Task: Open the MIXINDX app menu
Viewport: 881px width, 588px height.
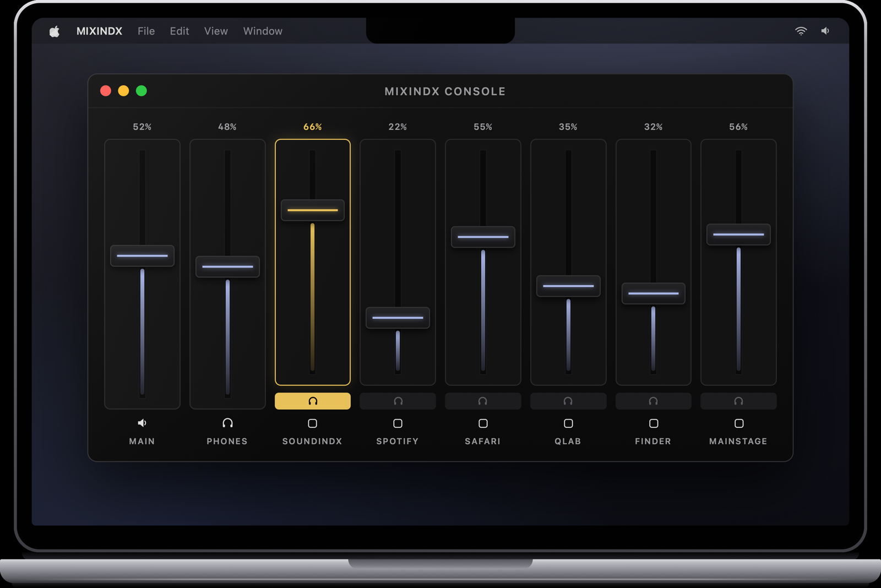Action: coord(99,31)
